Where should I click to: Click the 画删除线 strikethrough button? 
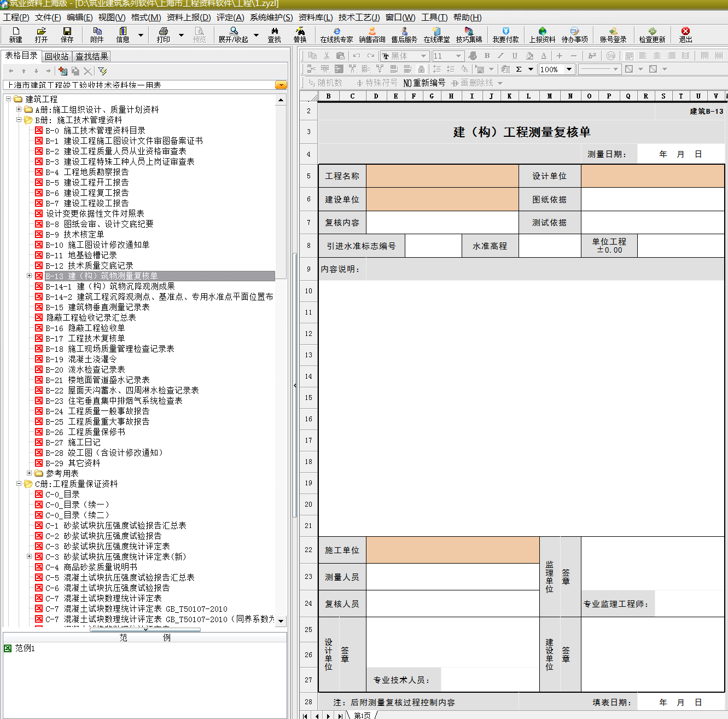(x=473, y=83)
